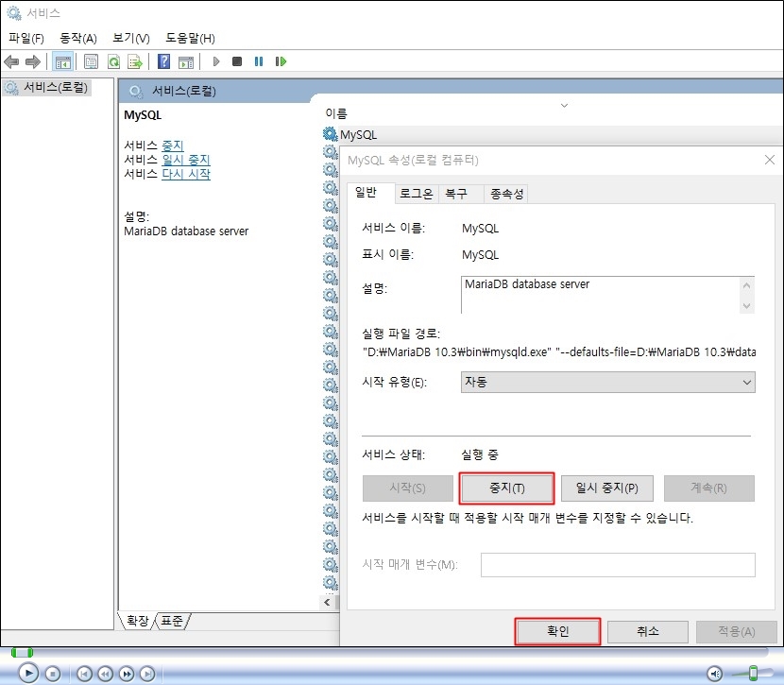The image size is (784, 685).
Task: Confirm with the 확인 button
Action: (557, 631)
